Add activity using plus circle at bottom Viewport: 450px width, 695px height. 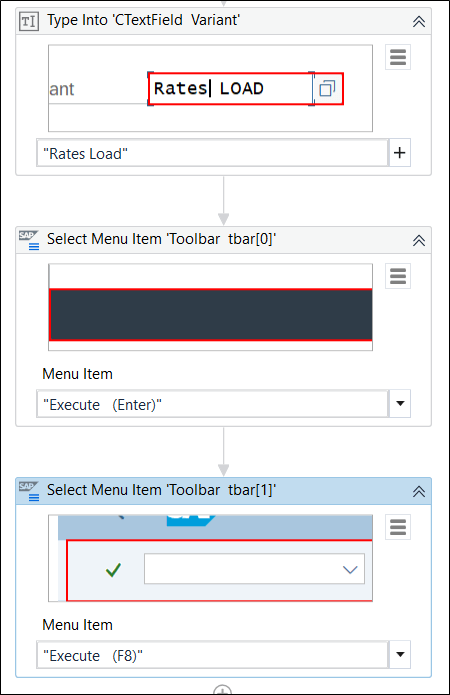pyautogui.click(x=223, y=690)
